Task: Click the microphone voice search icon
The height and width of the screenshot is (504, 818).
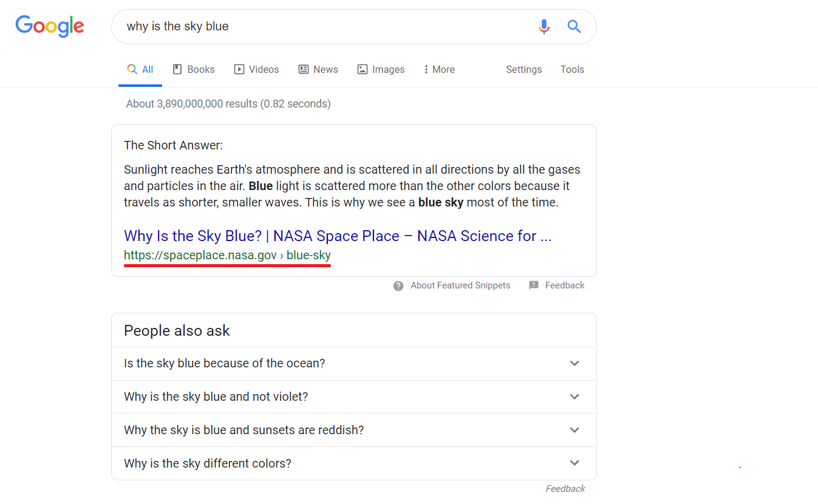Action: click(544, 27)
